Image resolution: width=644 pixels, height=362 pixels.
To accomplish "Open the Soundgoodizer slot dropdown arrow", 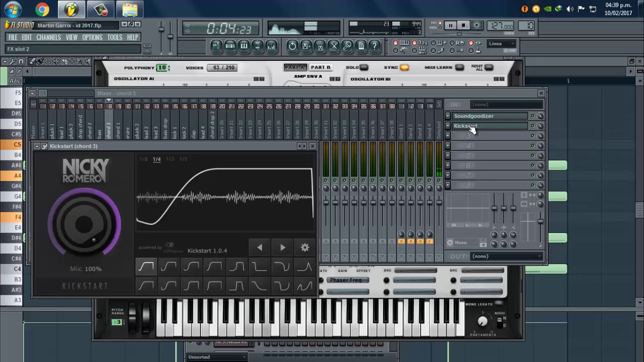I will (448, 116).
